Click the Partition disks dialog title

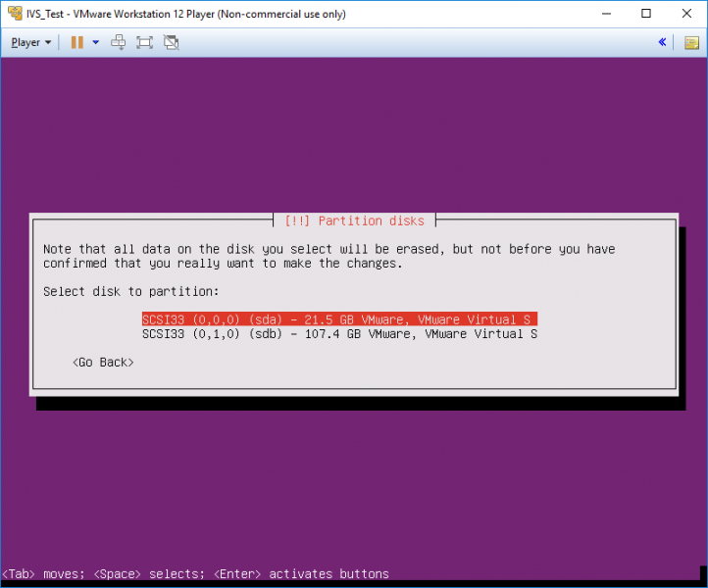point(354,220)
